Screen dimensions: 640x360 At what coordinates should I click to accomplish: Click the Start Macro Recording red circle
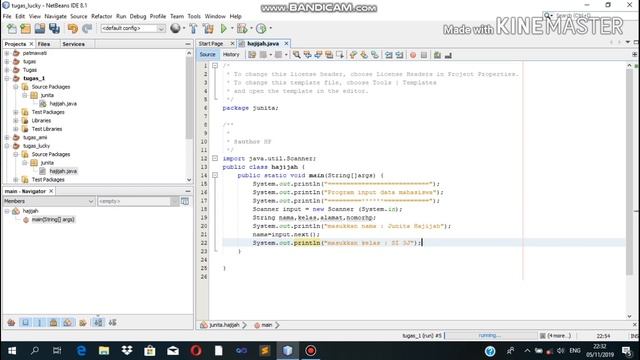tap(413, 55)
